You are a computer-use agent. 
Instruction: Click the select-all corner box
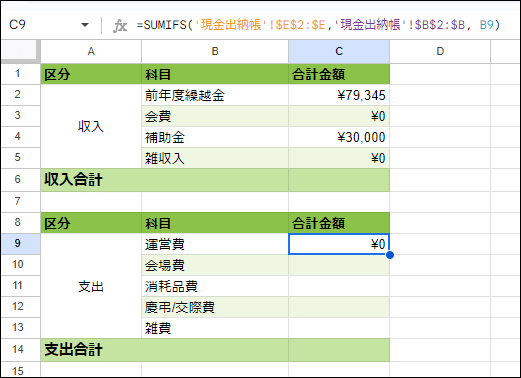pos(21,51)
